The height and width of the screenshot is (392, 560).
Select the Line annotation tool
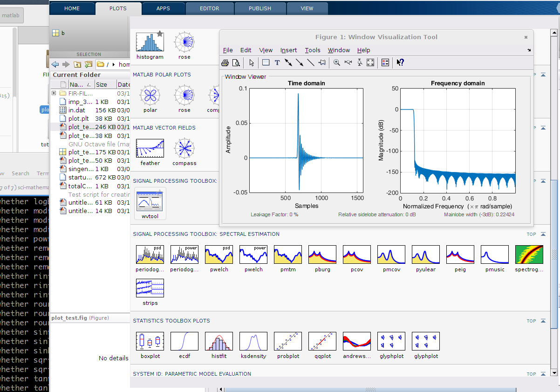[311, 62]
